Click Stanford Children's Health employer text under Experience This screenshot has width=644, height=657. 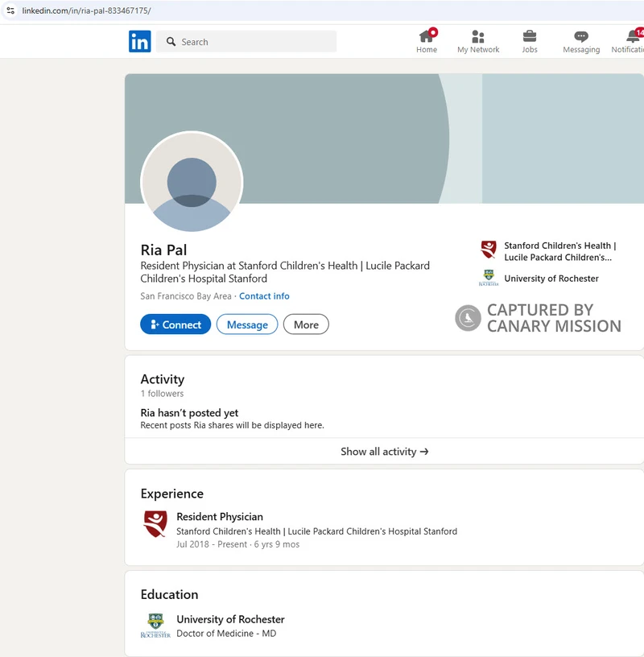(316, 531)
